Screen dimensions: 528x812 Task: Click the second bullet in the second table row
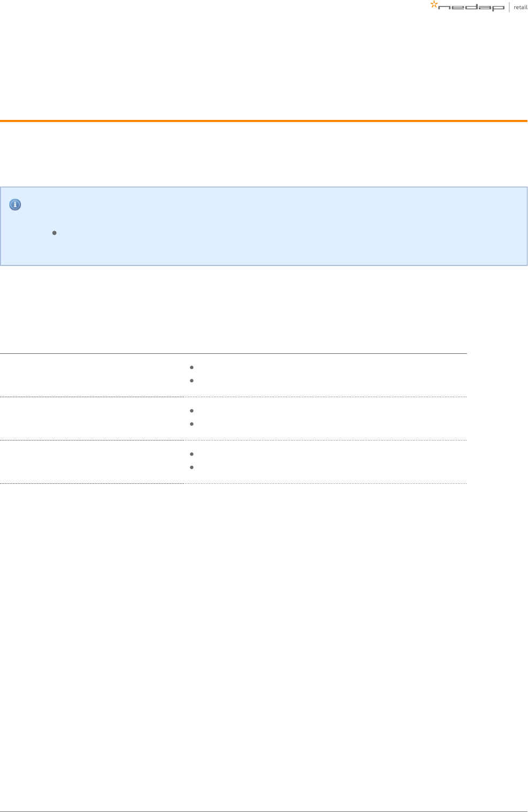(192, 424)
